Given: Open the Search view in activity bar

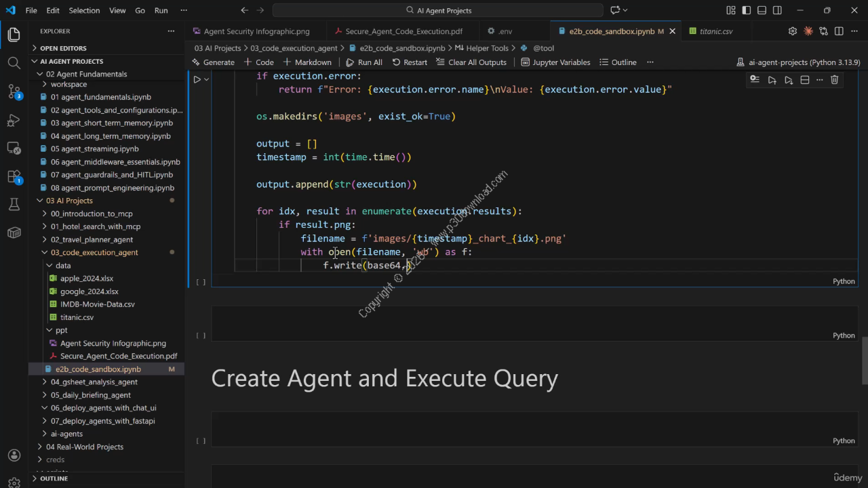Looking at the screenshot, I should pos(14,63).
